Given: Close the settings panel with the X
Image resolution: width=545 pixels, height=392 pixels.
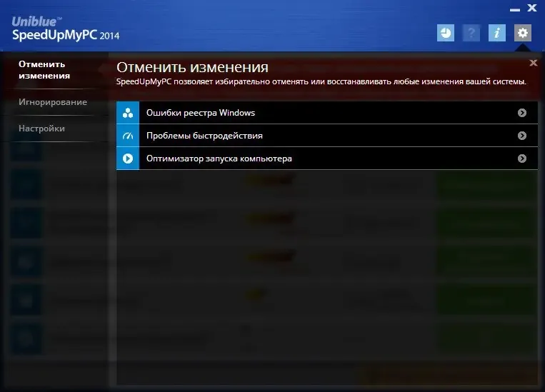Looking at the screenshot, I should pyautogui.click(x=533, y=63).
